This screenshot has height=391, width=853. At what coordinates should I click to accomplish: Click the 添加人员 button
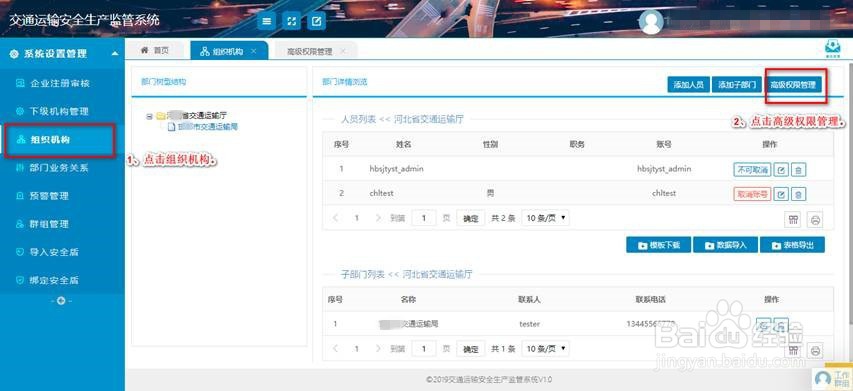pyautogui.click(x=688, y=85)
